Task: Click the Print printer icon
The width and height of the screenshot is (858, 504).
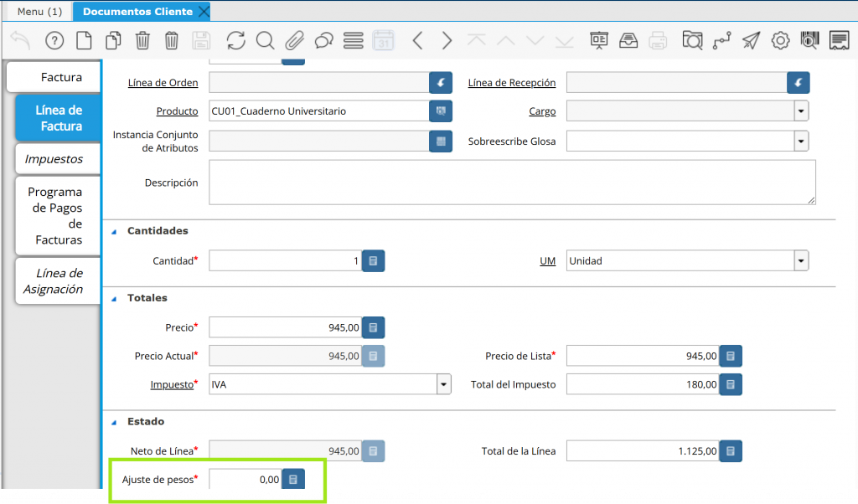Action: [x=658, y=40]
